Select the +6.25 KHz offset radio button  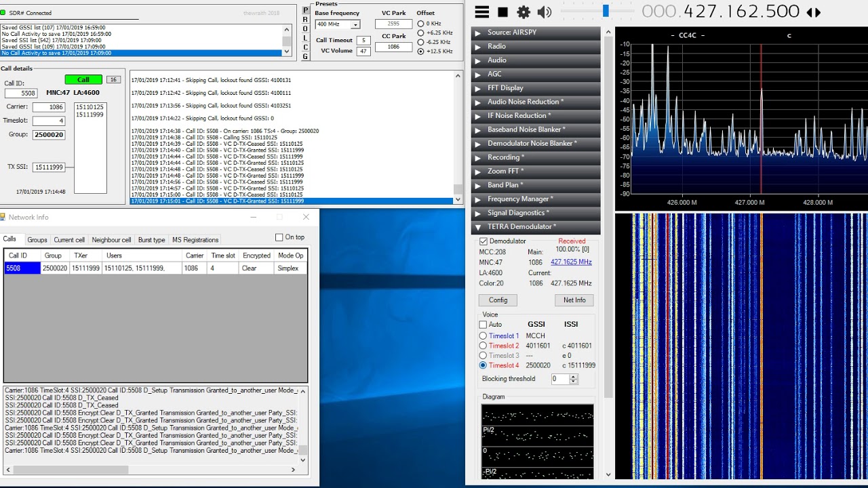420,33
